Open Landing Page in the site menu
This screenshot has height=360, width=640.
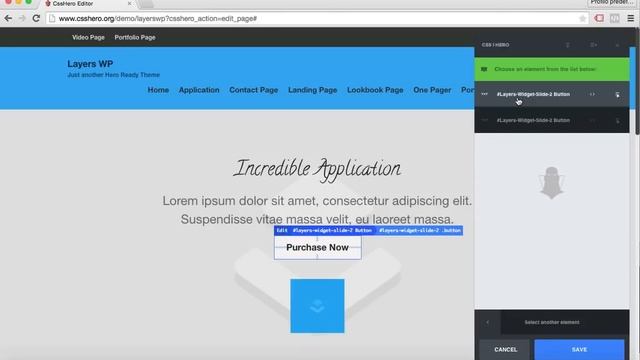[x=312, y=90]
